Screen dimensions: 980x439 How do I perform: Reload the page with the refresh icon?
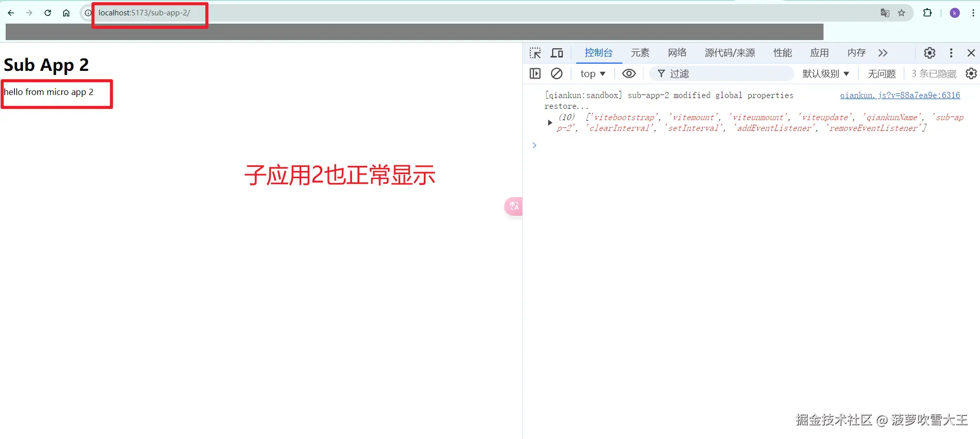coord(48,13)
